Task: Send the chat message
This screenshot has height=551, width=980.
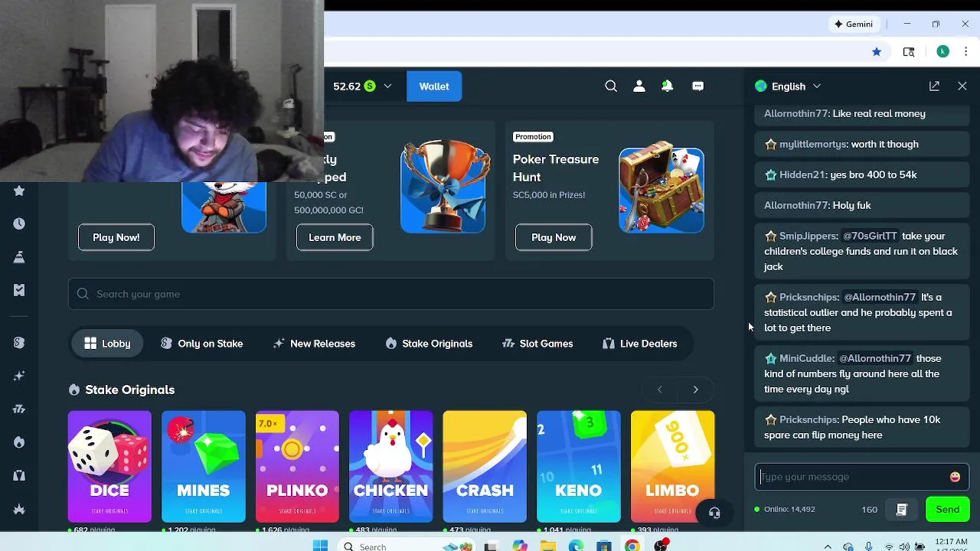Action: pyautogui.click(x=947, y=510)
